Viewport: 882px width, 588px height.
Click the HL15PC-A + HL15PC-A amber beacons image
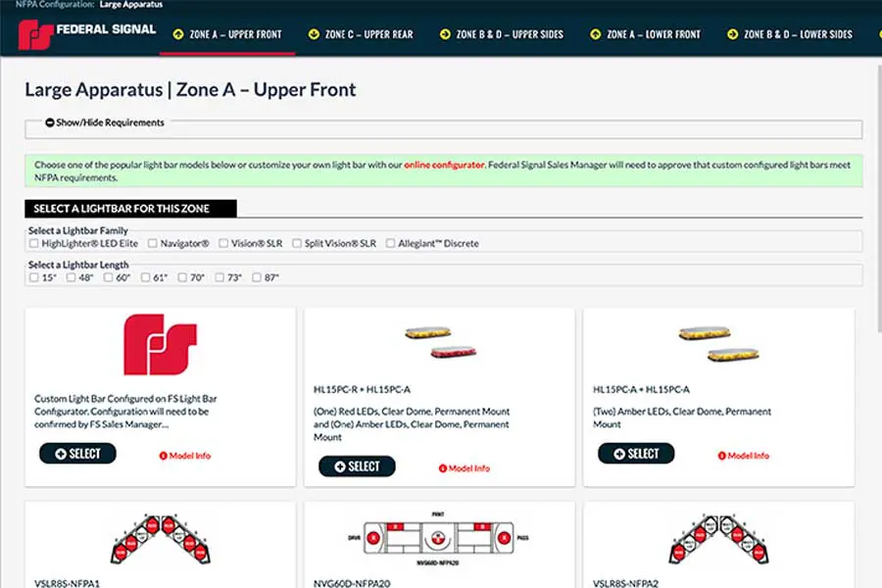tap(719, 343)
